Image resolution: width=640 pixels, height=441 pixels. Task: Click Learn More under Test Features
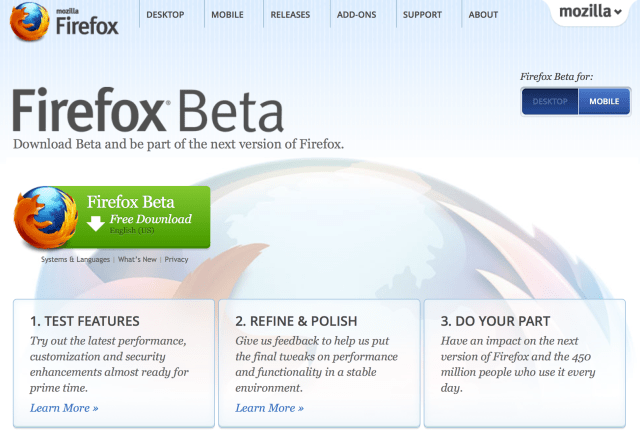(x=64, y=408)
